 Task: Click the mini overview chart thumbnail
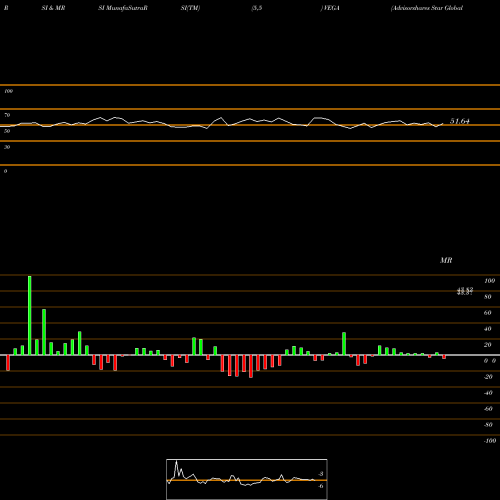[247, 479]
